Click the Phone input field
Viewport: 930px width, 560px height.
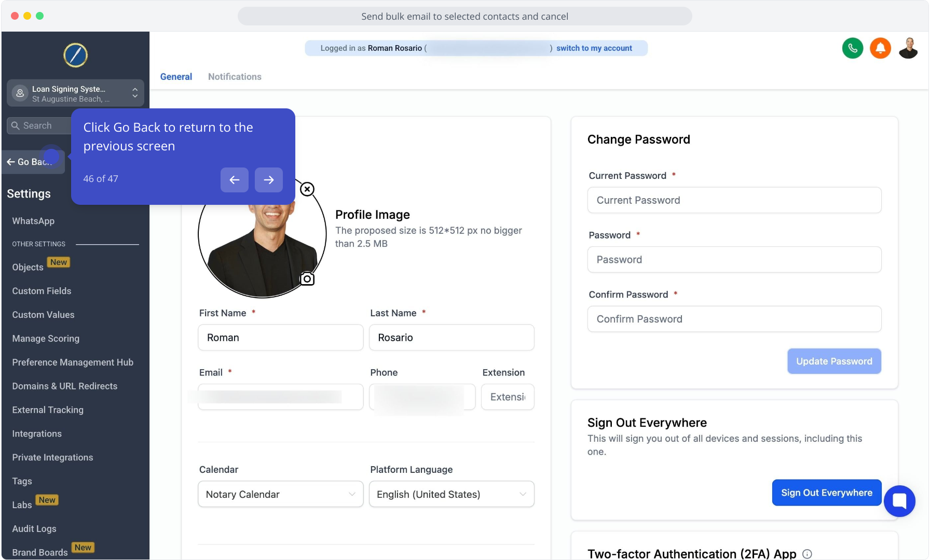tap(422, 397)
